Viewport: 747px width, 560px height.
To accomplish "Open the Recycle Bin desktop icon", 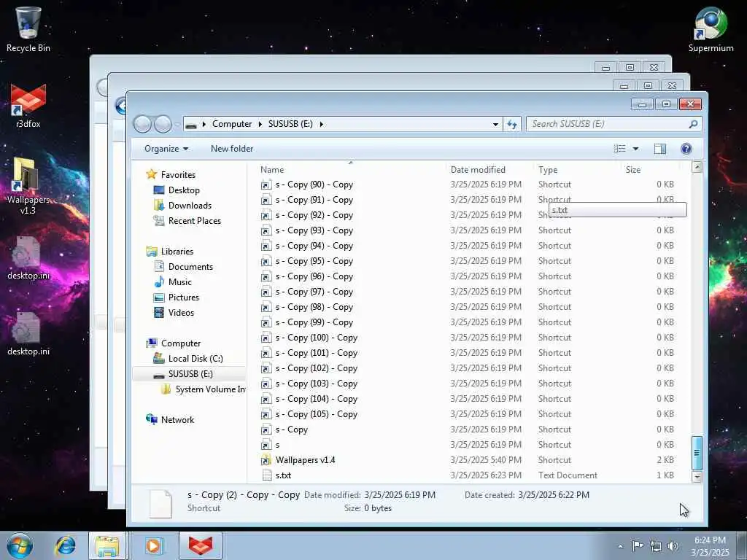I will [x=28, y=28].
